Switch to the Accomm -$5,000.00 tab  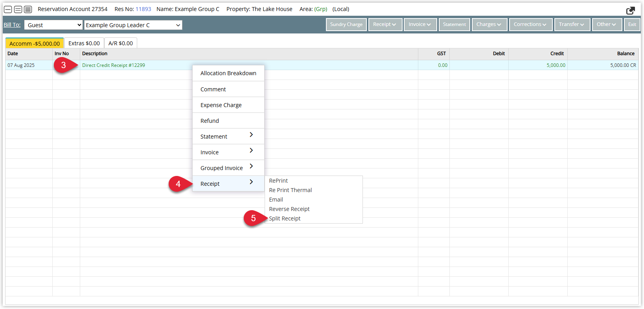coord(35,43)
